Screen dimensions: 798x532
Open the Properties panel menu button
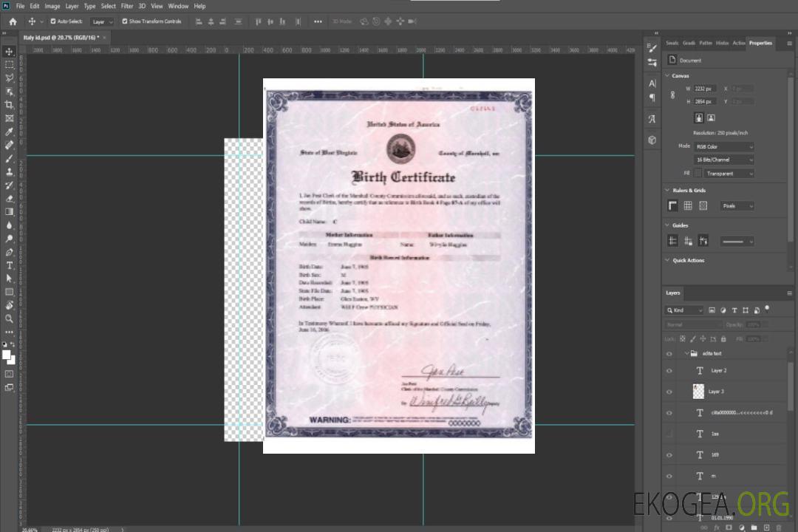pos(789,44)
